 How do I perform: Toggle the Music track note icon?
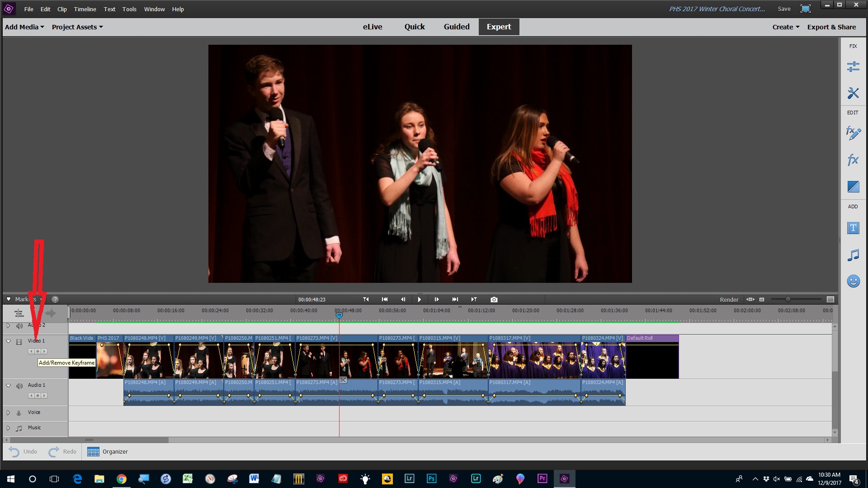coord(19,428)
